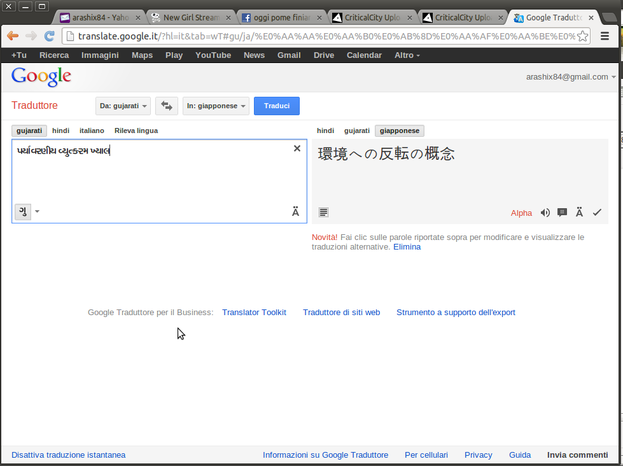
Task: Expand the Altro menu
Action: 407,55
